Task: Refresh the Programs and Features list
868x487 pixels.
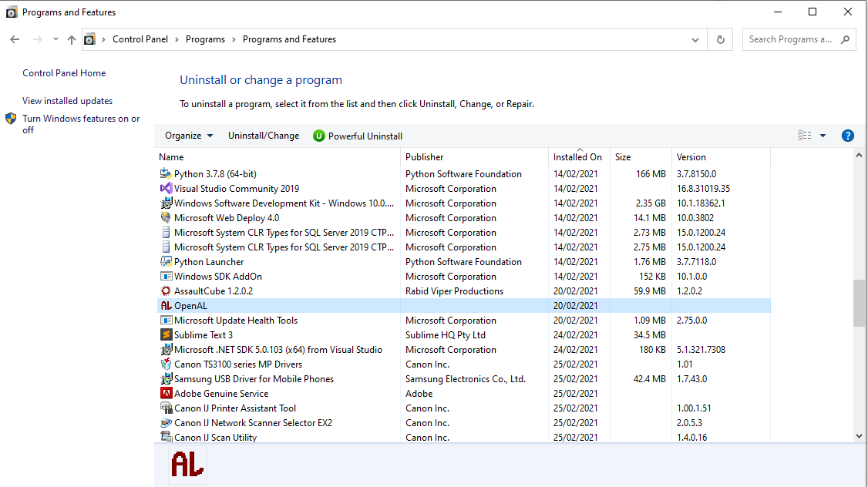Action: 720,39
